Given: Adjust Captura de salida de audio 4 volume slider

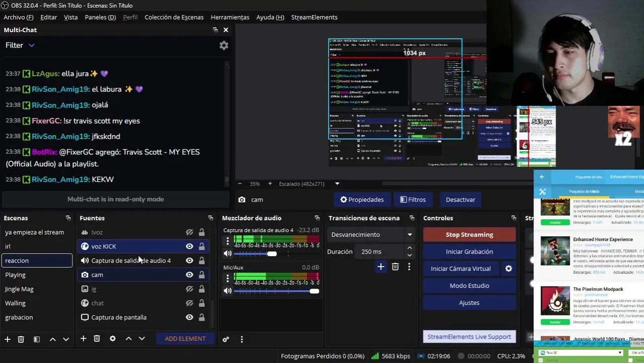Looking at the screenshot, I should 273,254.
